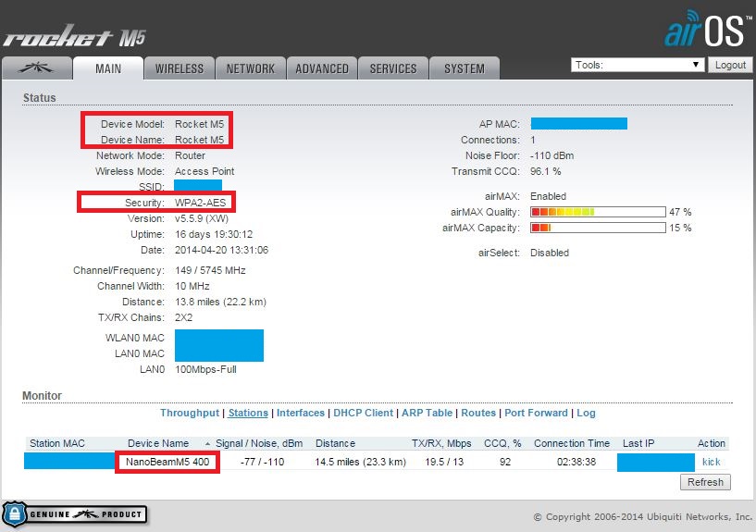Viewport: 756px width, 532px height.
Task: Go to the ADVANCED tab
Action: (322, 68)
